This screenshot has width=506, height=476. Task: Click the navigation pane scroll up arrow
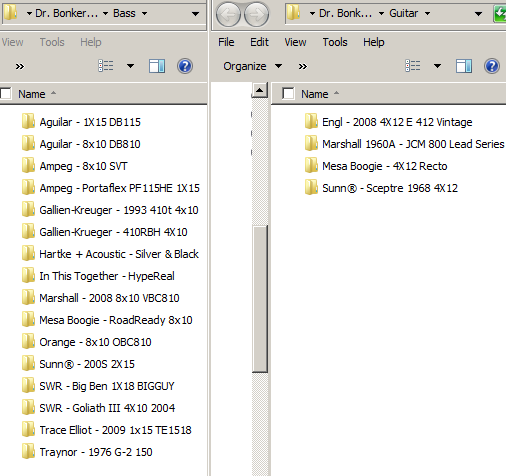click(x=260, y=90)
